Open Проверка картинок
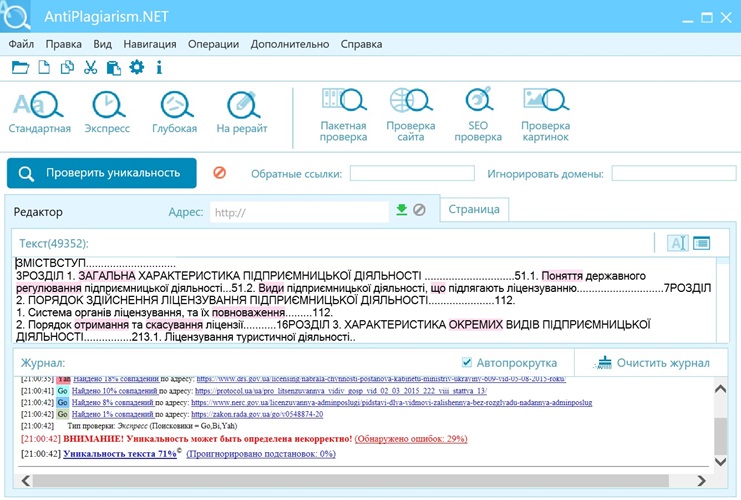This screenshot has height=500, width=741. tap(546, 115)
